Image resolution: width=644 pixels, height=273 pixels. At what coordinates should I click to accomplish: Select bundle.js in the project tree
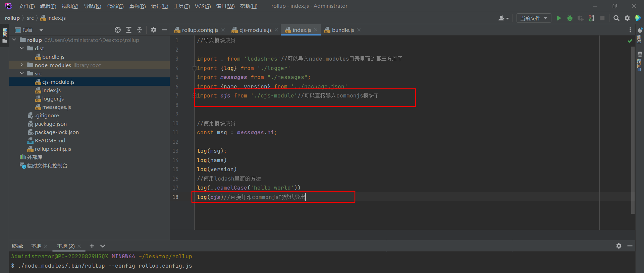(50, 57)
